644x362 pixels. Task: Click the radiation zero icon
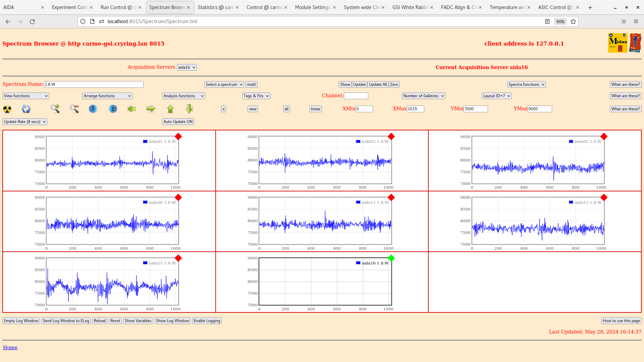tap(7, 109)
